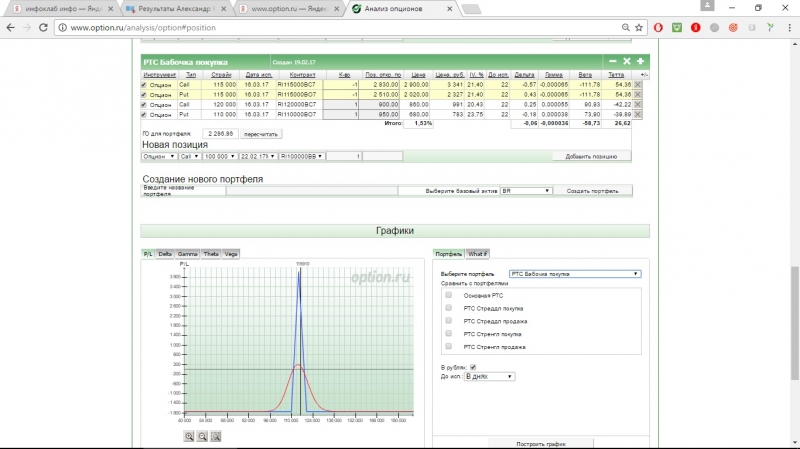Open the What if tab
Viewport: 800px width, 449px height.
(x=478, y=254)
